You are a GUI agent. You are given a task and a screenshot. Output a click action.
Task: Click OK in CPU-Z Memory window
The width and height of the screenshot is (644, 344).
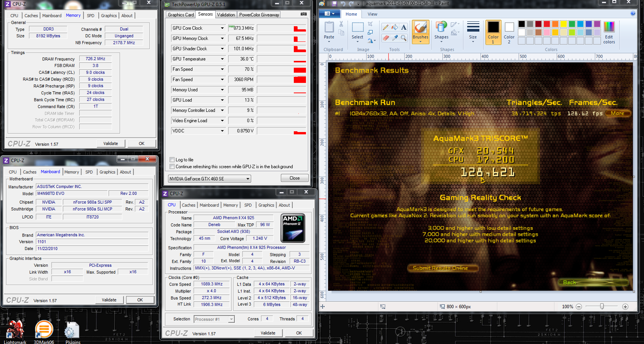pos(142,143)
